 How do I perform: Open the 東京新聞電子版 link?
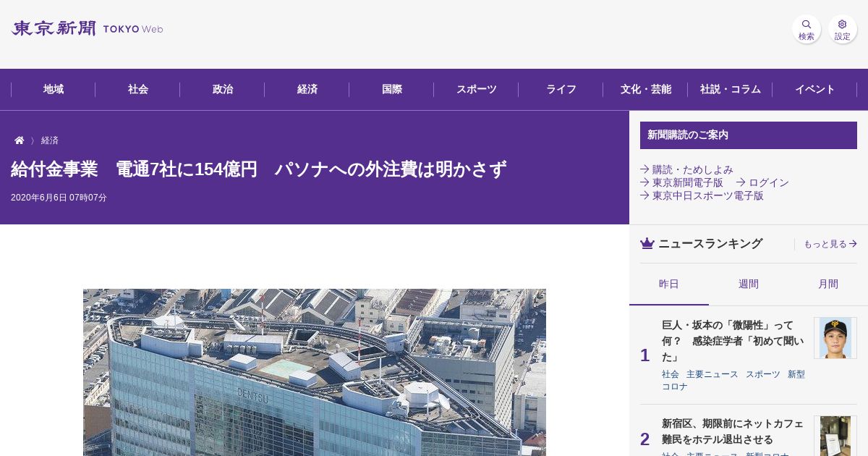click(682, 183)
